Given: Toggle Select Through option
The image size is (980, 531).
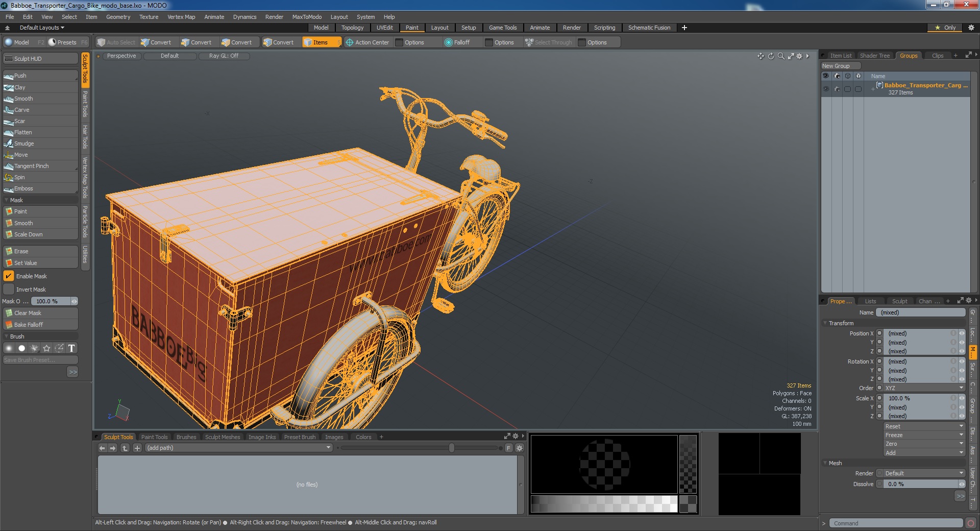Looking at the screenshot, I should pos(549,42).
